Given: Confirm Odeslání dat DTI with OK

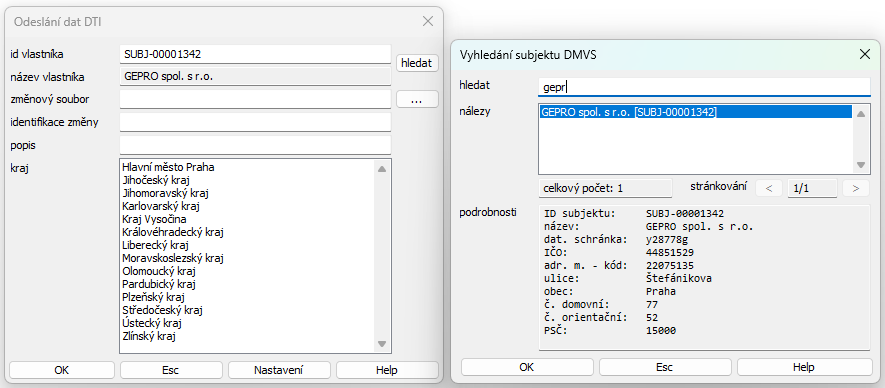Looking at the screenshot, I should [62, 370].
